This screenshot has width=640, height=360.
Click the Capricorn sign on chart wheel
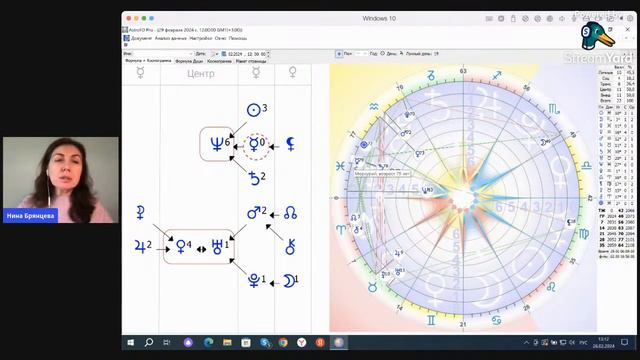click(431, 76)
